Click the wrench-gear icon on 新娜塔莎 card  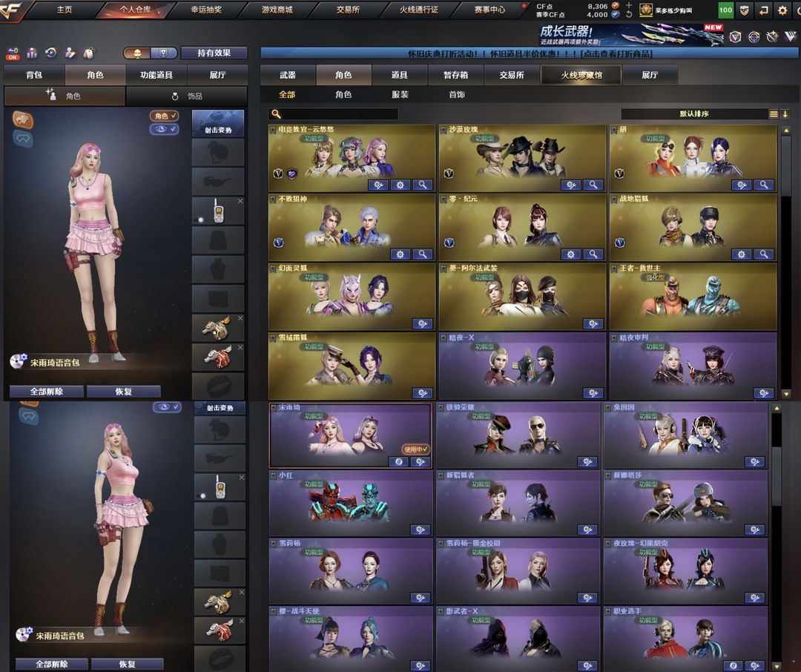tap(754, 530)
